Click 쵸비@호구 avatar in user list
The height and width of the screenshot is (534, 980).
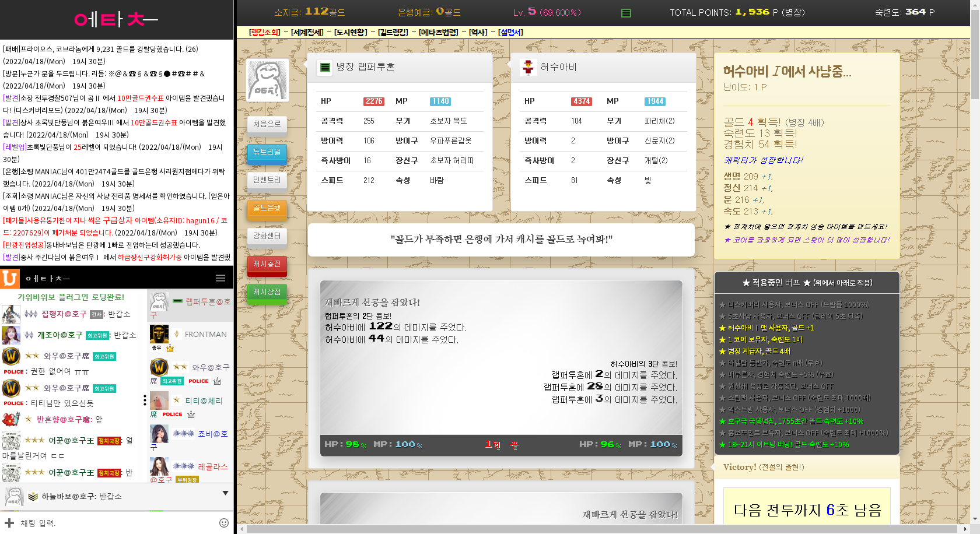point(159,434)
